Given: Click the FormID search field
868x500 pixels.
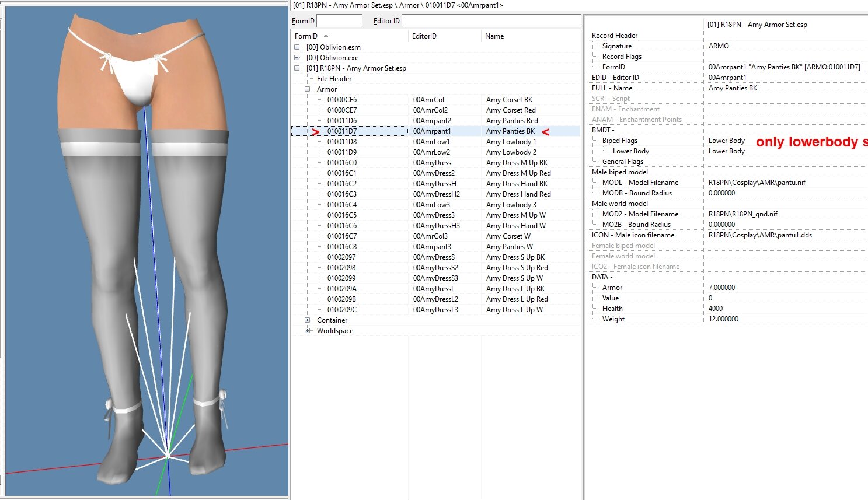Looking at the screenshot, I should point(339,20).
